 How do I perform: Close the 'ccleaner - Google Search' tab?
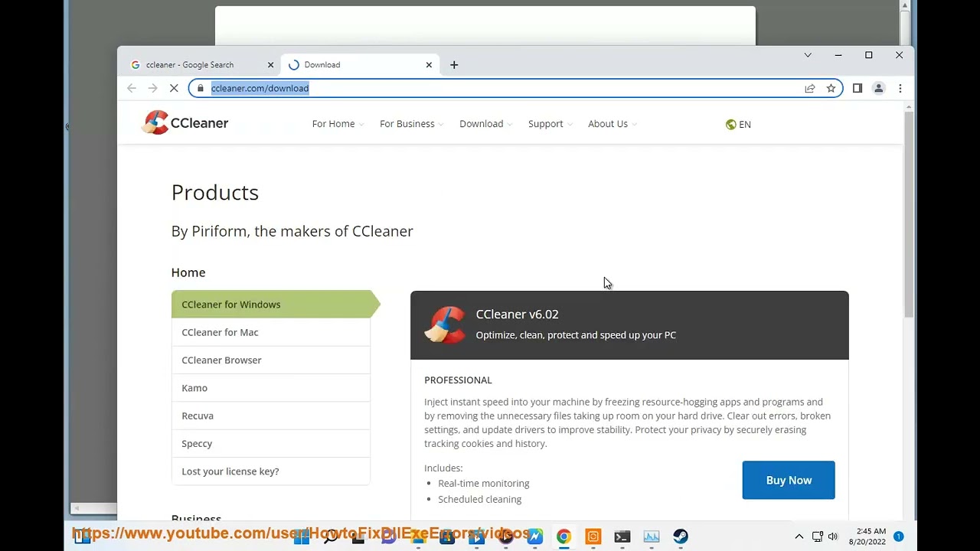click(x=270, y=65)
